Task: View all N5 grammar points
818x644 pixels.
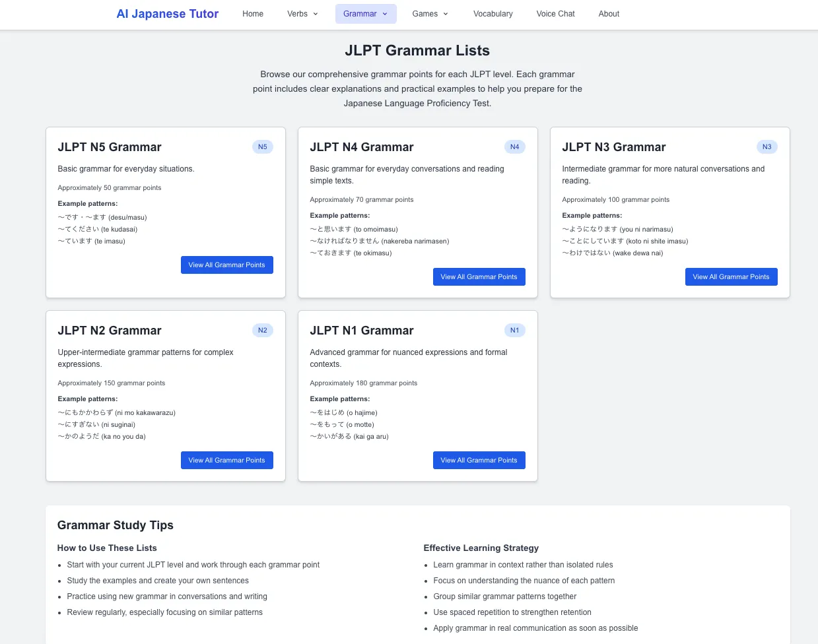Action: point(226,265)
